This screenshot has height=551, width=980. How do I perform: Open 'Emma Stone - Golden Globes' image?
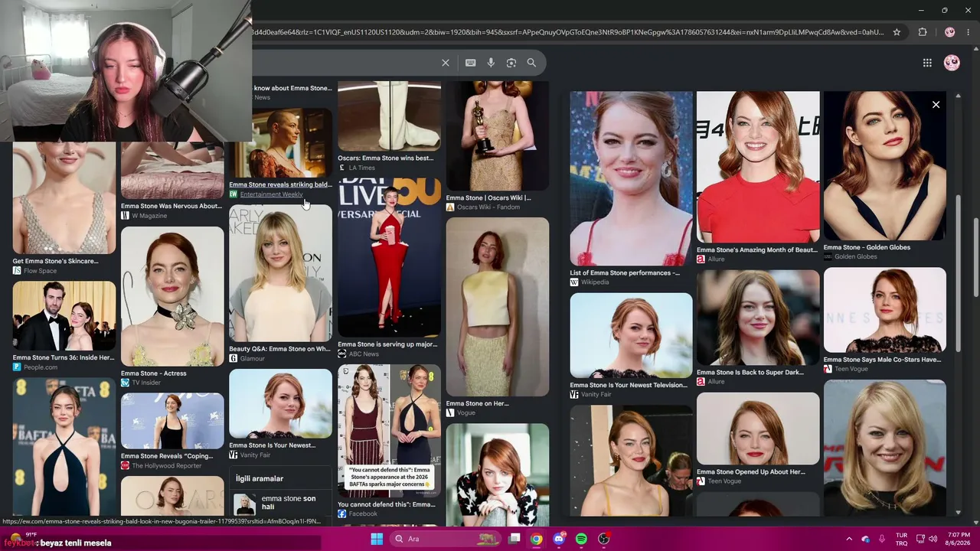tap(885, 166)
